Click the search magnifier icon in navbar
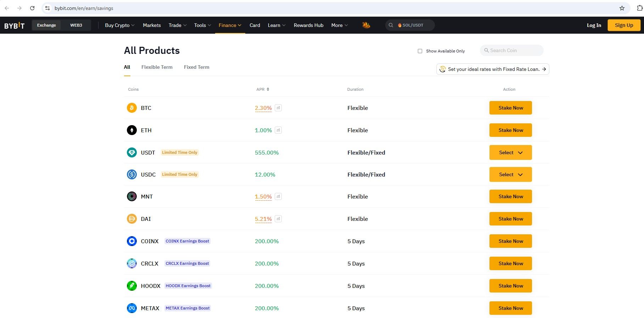Image resolution: width=644 pixels, height=318 pixels. click(x=391, y=25)
